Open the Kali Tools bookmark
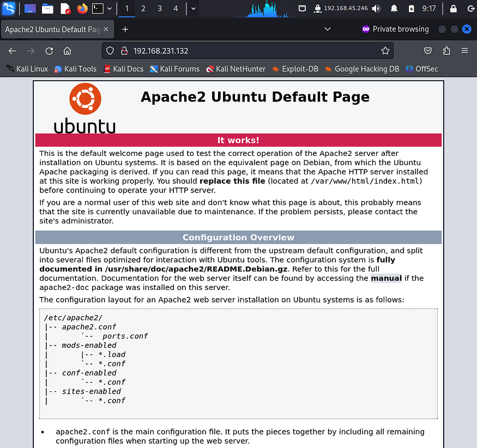The height and width of the screenshot is (448, 477). (x=75, y=69)
